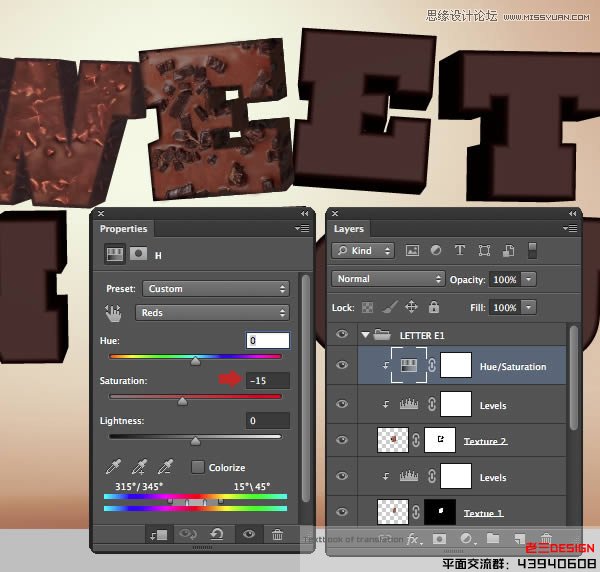The width and height of the screenshot is (600, 572).
Task: Hide the Levels layer above Texture 1
Action: (x=342, y=476)
